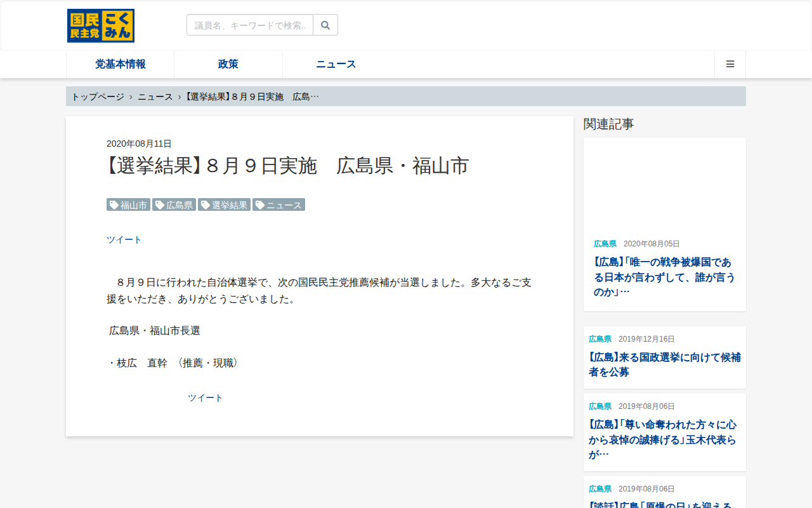
Task: Click the ツイート link above the article text
Action: pyautogui.click(x=124, y=239)
